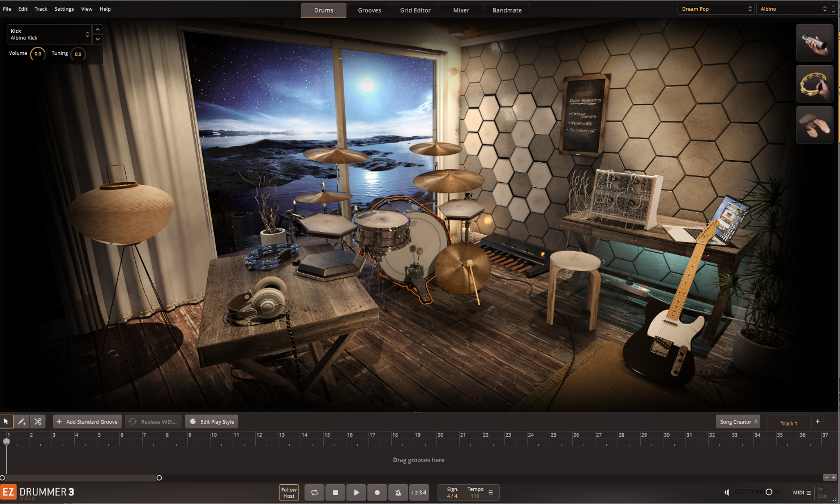
Task: Open the Kick instrument selector dropdown
Action: (x=49, y=35)
